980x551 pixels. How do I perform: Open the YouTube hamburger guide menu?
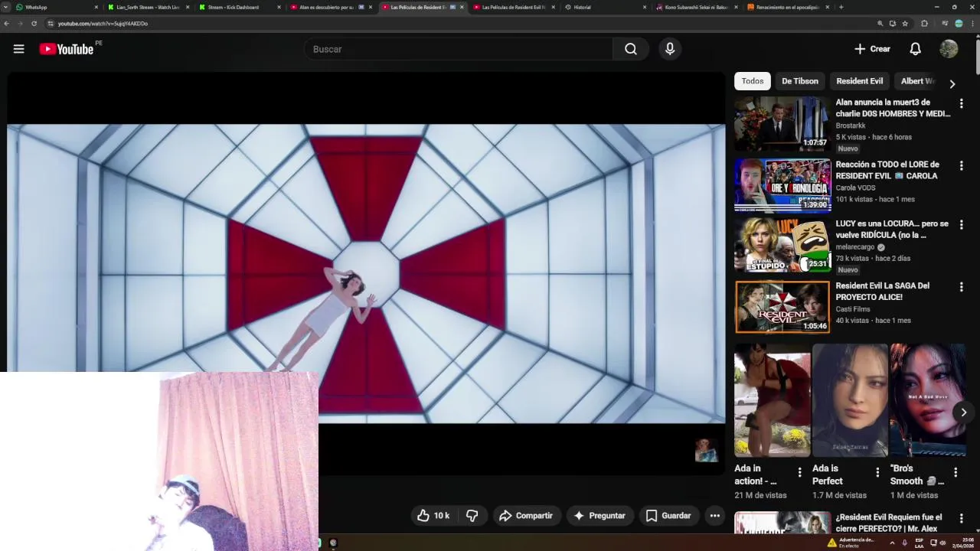[x=18, y=49]
